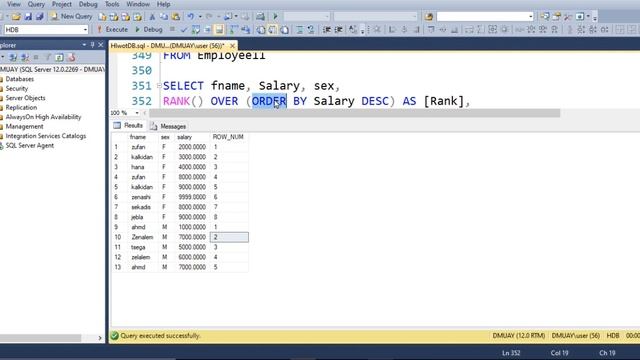This screenshot has width=640, height=360.
Task: Click the Object Explorer horizontal scrollbar
Action: pyautogui.click(x=41, y=338)
